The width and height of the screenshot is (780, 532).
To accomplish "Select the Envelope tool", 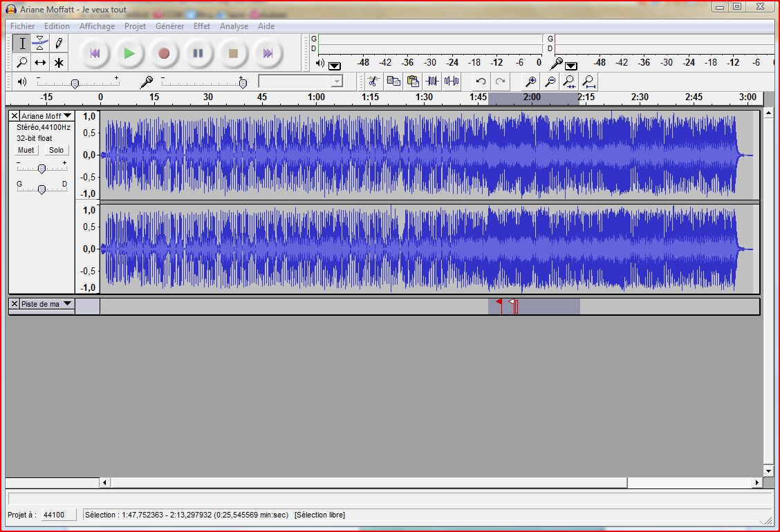I will coord(40,44).
